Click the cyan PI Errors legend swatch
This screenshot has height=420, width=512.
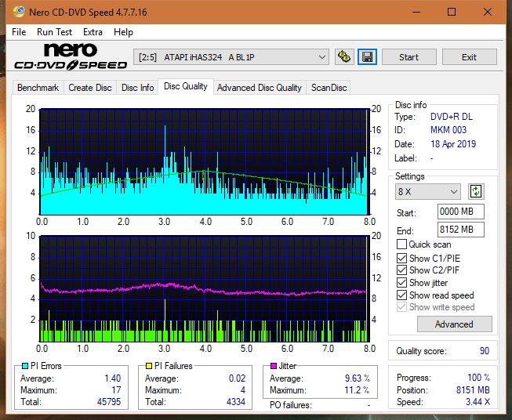pyautogui.click(x=24, y=366)
